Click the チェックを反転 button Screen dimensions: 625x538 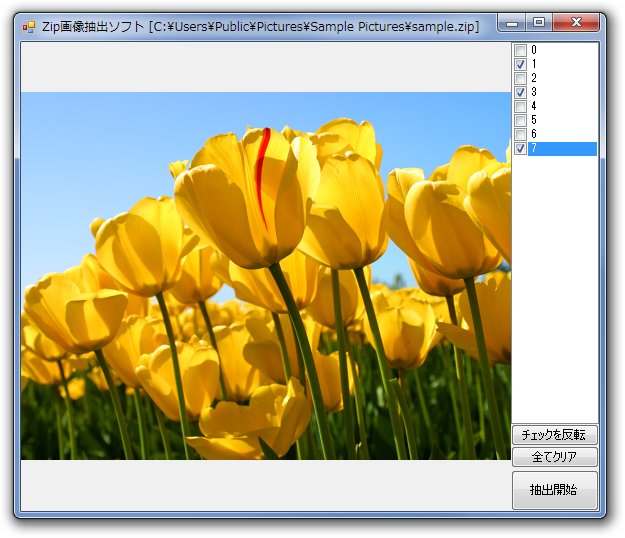[x=554, y=434]
